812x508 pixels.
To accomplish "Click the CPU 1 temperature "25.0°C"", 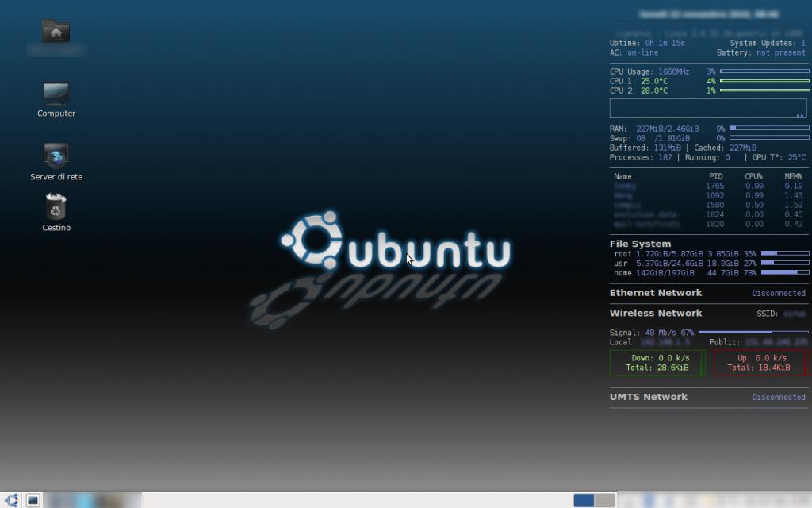I will (x=654, y=81).
